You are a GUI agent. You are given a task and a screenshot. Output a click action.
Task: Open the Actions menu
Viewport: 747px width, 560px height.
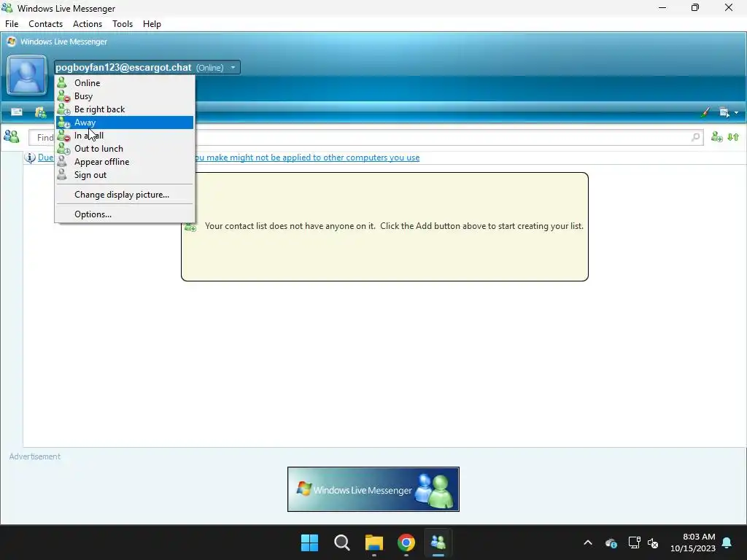(88, 24)
